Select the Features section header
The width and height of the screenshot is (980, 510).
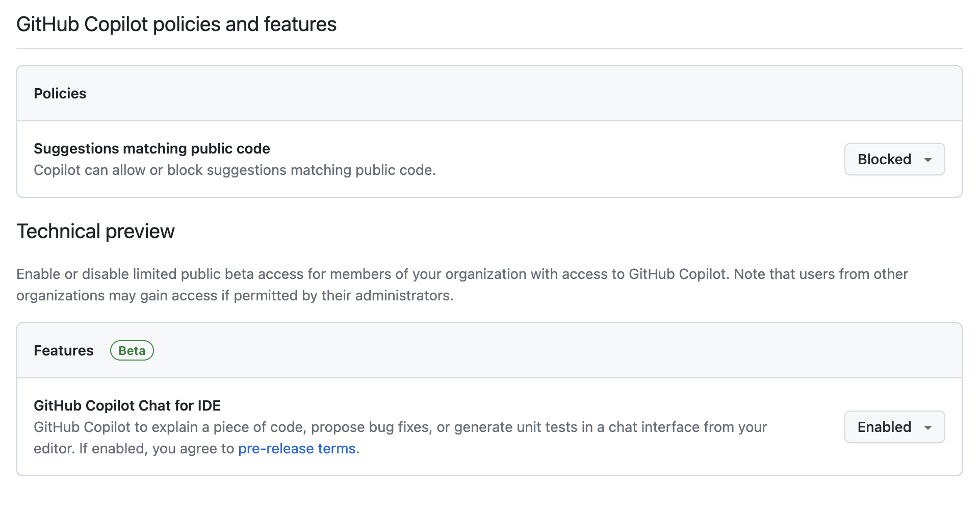point(63,350)
